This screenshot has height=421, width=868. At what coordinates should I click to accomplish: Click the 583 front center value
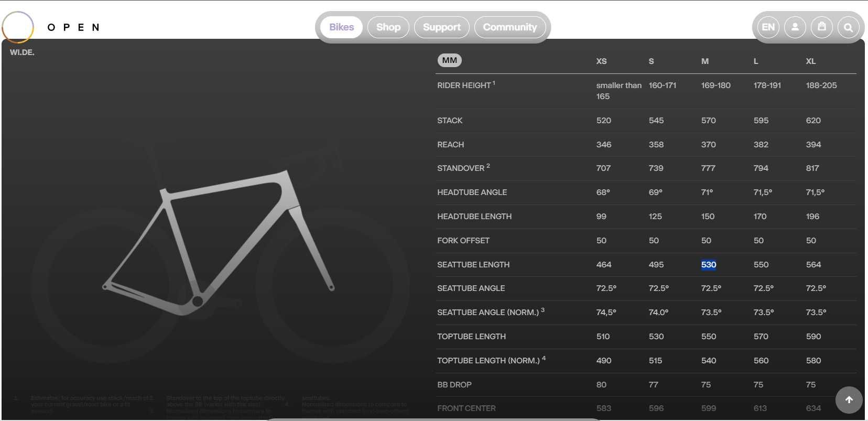pyautogui.click(x=604, y=408)
